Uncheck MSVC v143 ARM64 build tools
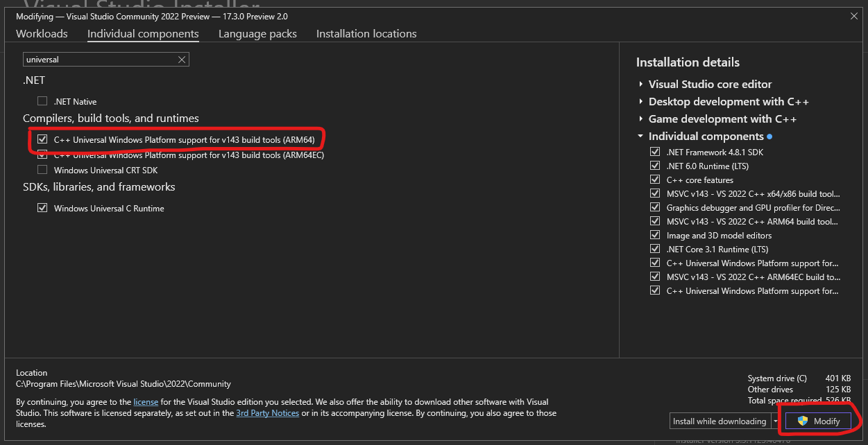This screenshot has width=868, height=445. [654, 221]
